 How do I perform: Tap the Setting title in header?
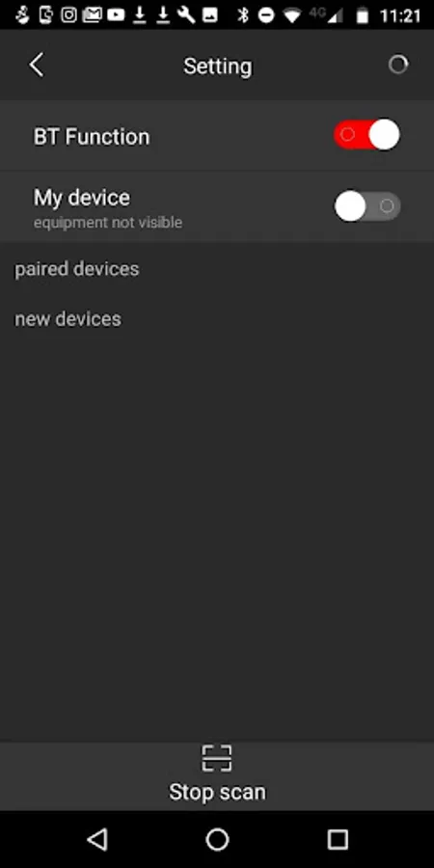[218, 67]
